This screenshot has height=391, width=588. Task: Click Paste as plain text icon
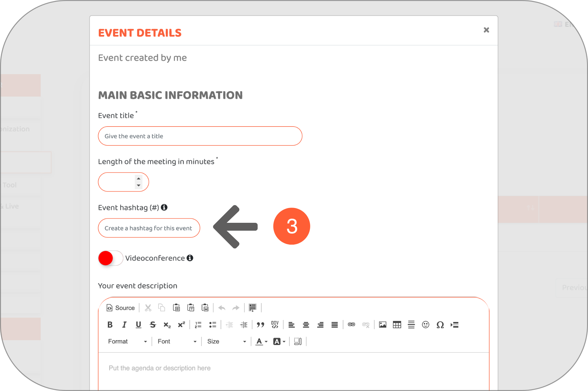pyautogui.click(x=191, y=308)
